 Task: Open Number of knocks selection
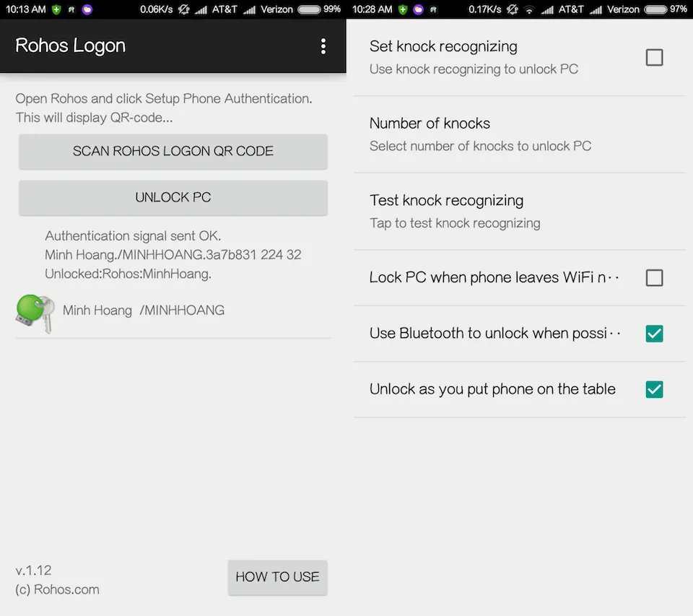click(520, 134)
